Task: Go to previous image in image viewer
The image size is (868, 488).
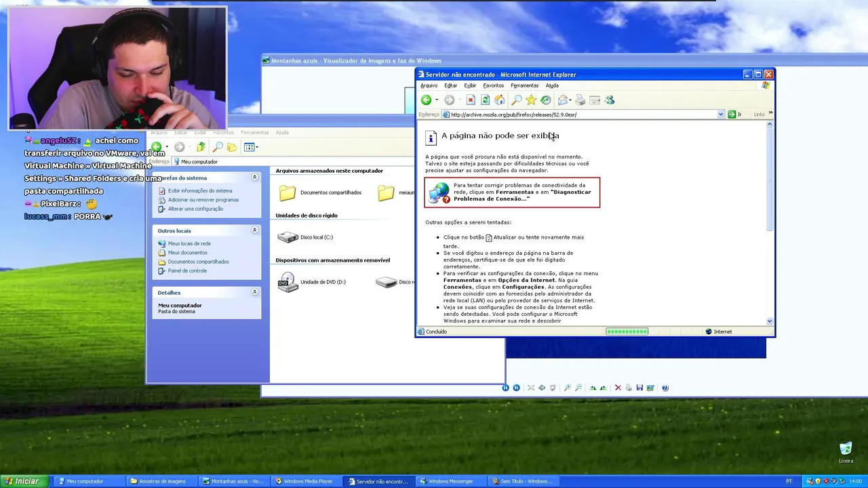Action: [506, 388]
